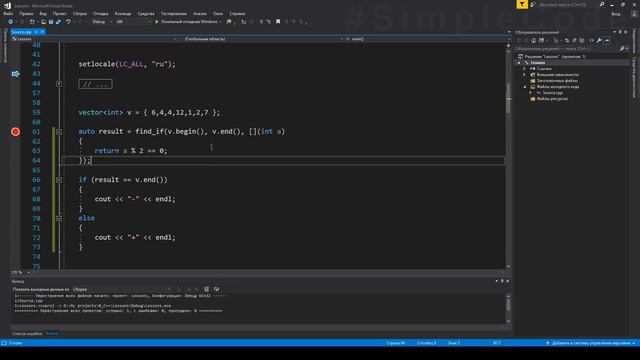
Task: Open the Сборка menu
Action: coord(80,13)
